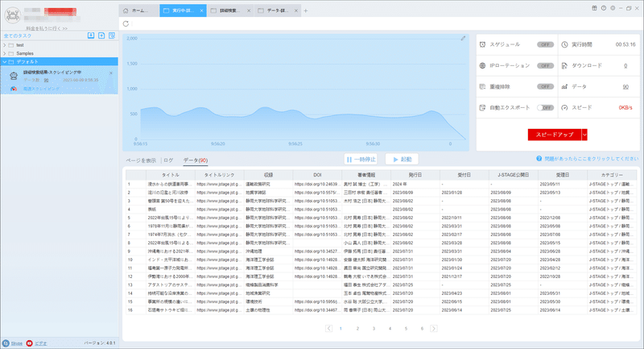The image size is (644, 349).
Task: Open the ページを表示 tab
Action: (x=141, y=160)
